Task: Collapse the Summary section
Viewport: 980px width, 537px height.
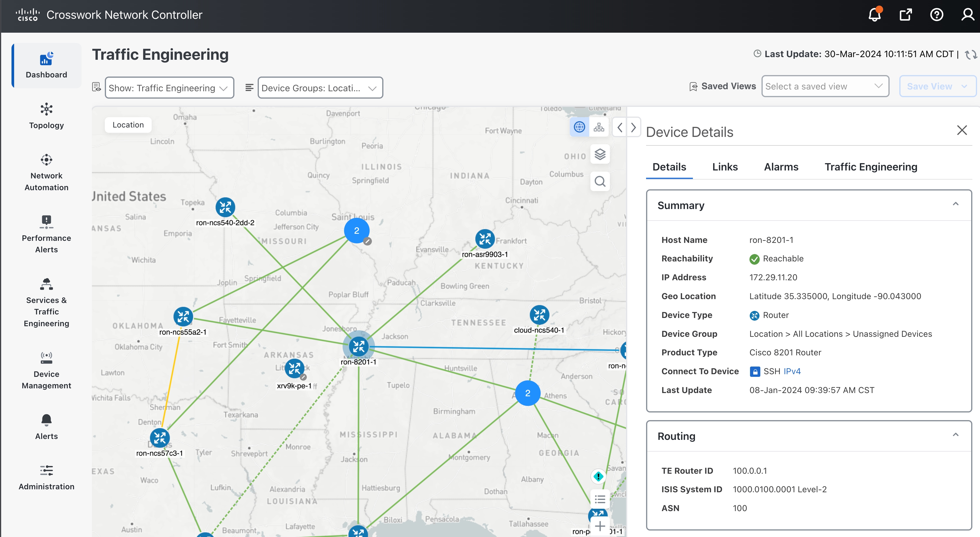Action: (956, 204)
